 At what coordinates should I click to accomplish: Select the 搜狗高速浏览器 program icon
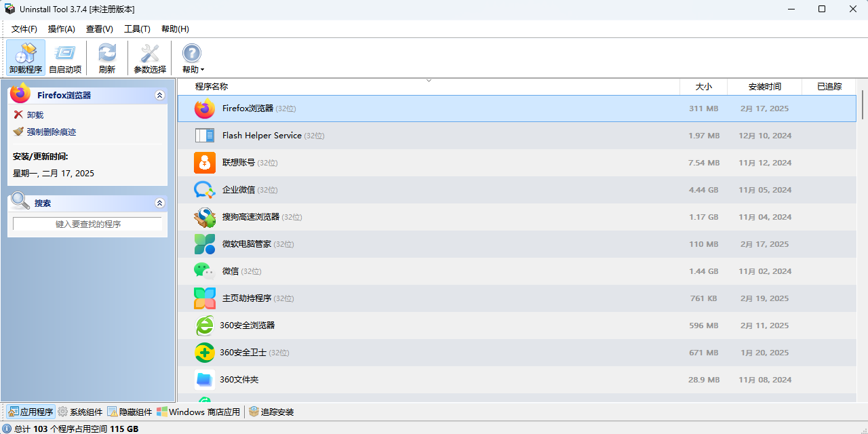204,217
